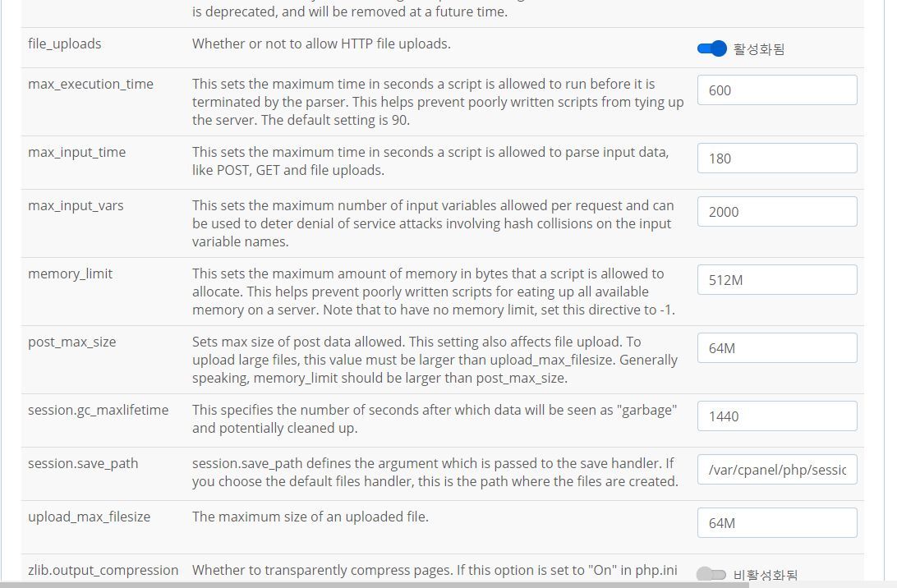Disable the file_uploads toggle switch
This screenshot has height=588, width=897.
click(x=711, y=48)
